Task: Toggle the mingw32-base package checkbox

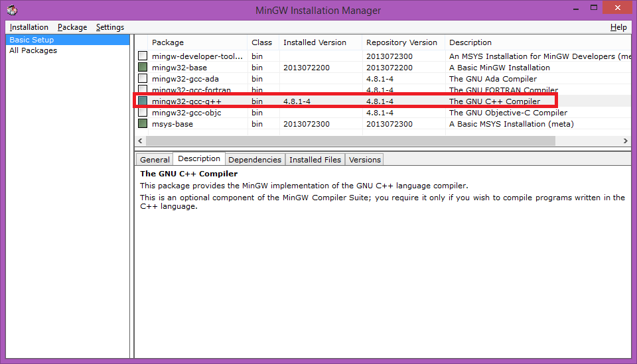Action: (x=143, y=67)
